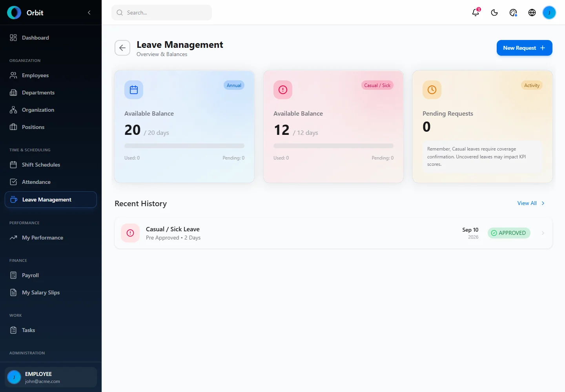Image resolution: width=565 pixels, height=392 pixels.
Task: Open My Performance in the sidebar
Action: coord(51,238)
